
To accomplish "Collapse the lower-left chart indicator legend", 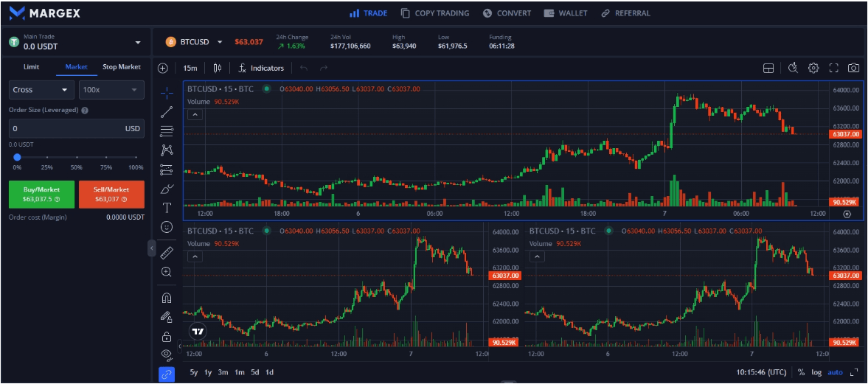I will (x=195, y=256).
